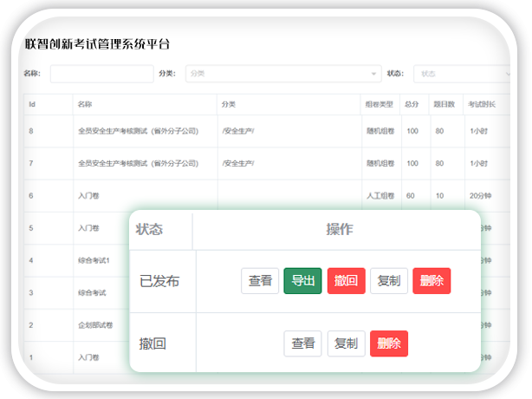Click the 考试时长 column header

(482, 104)
